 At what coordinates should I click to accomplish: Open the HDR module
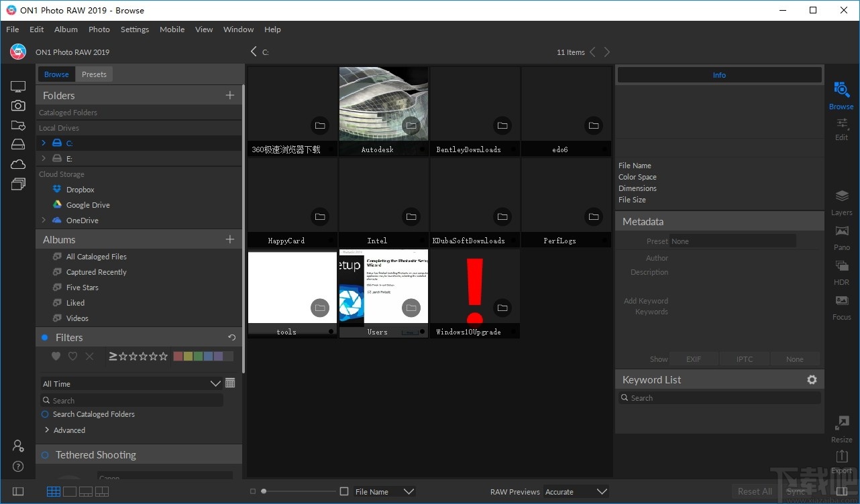[841, 273]
